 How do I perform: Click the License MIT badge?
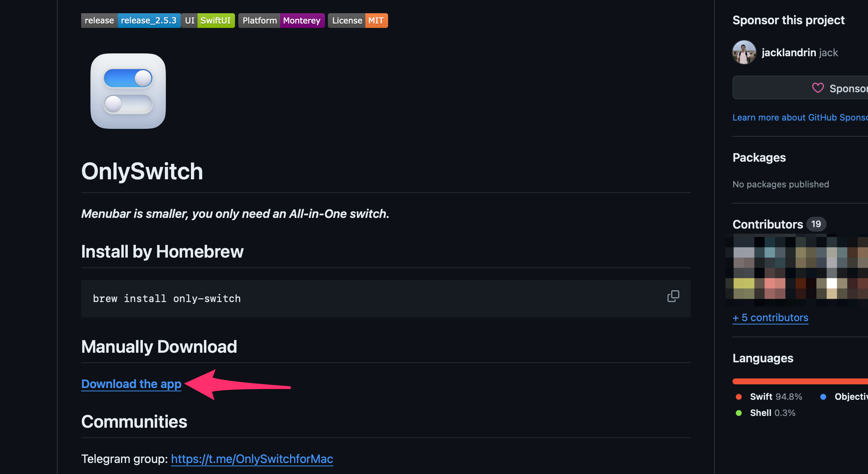coord(358,21)
